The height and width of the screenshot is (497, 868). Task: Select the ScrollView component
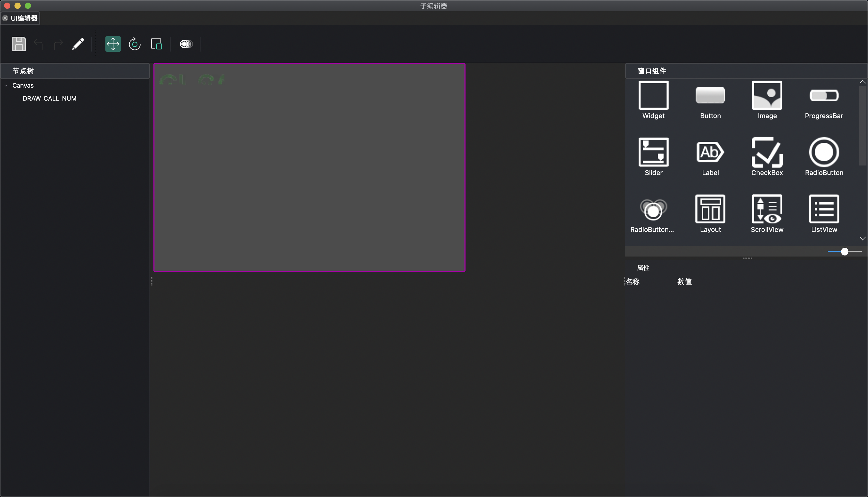(767, 214)
